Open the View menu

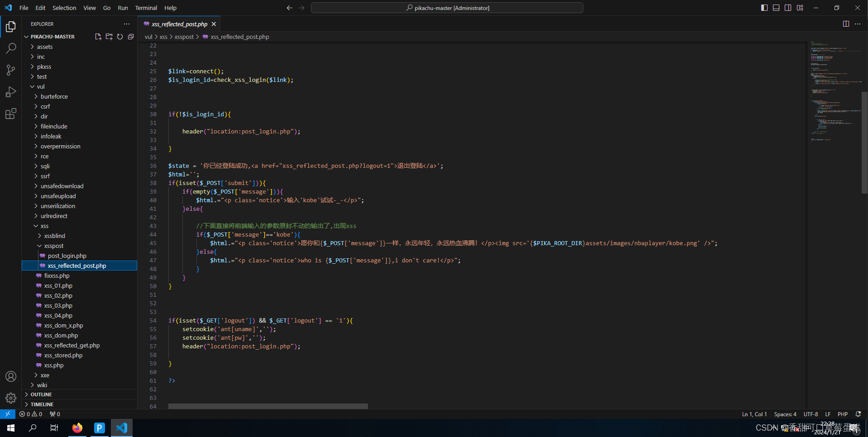90,8
